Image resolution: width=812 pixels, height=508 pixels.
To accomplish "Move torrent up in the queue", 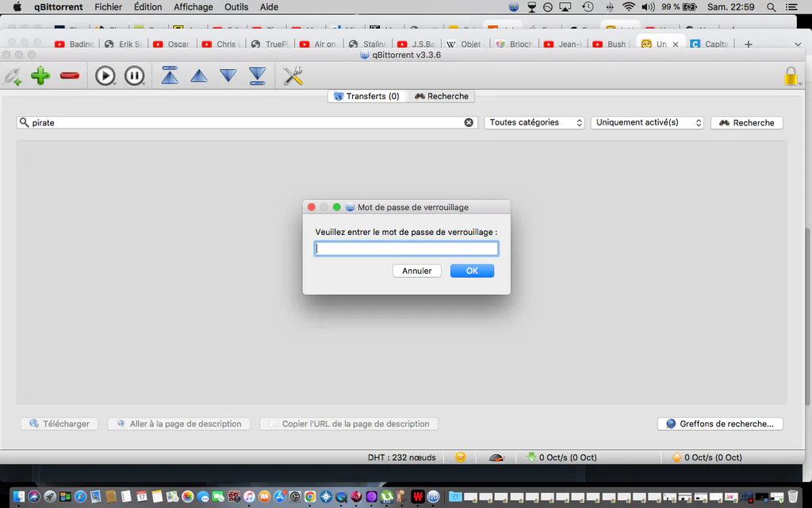I will pos(199,76).
